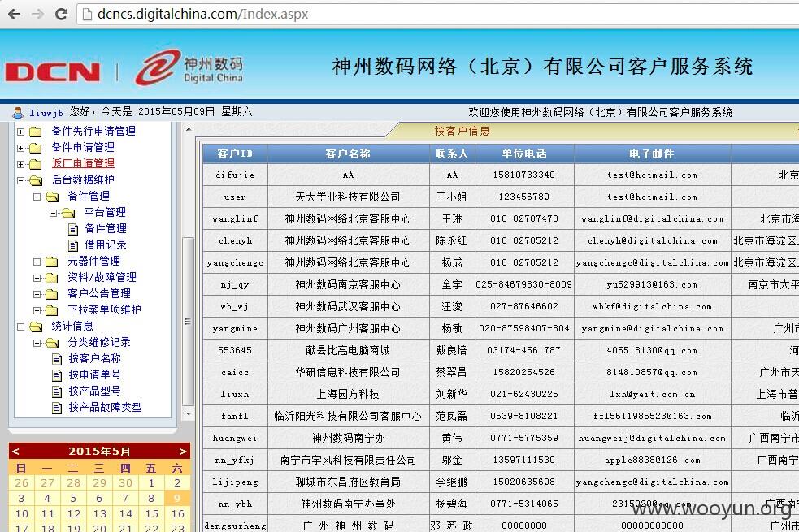This screenshot has width=799, height=532.
Task: Click phone number 025-84679830-8009
Action: (x=523, y=284)
